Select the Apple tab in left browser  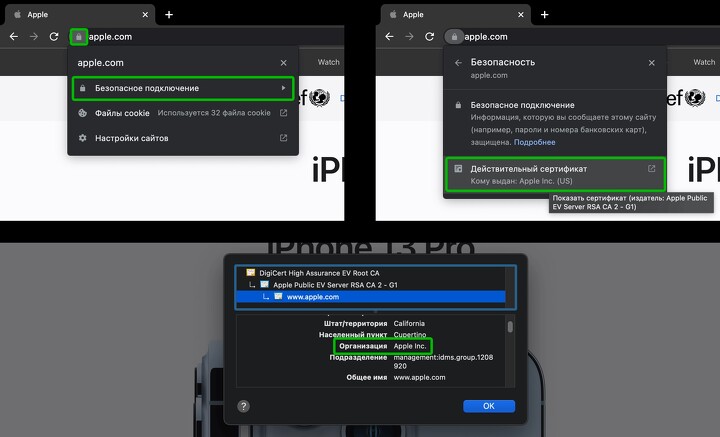80,15
